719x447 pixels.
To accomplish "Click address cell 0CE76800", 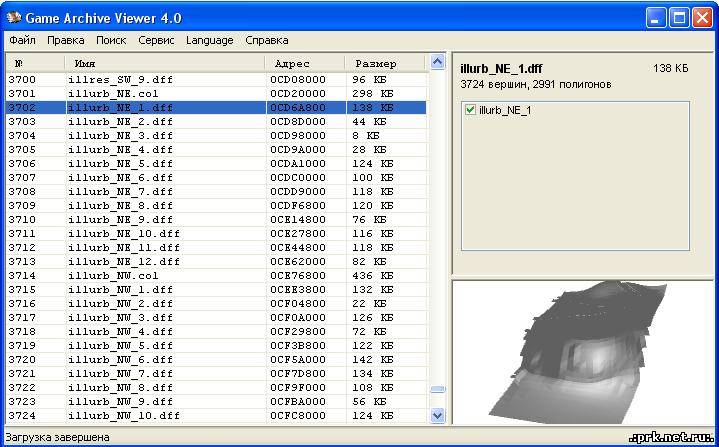I will click(298, 276).
